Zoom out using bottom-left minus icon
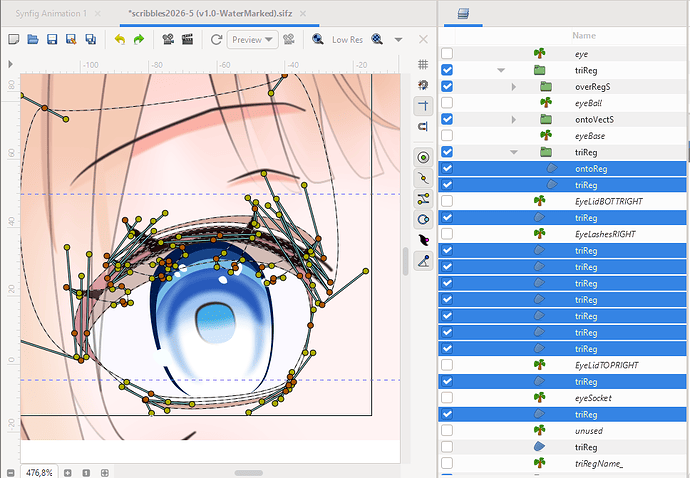Viewport: 690px width, 478px height. tap(11, 473)
